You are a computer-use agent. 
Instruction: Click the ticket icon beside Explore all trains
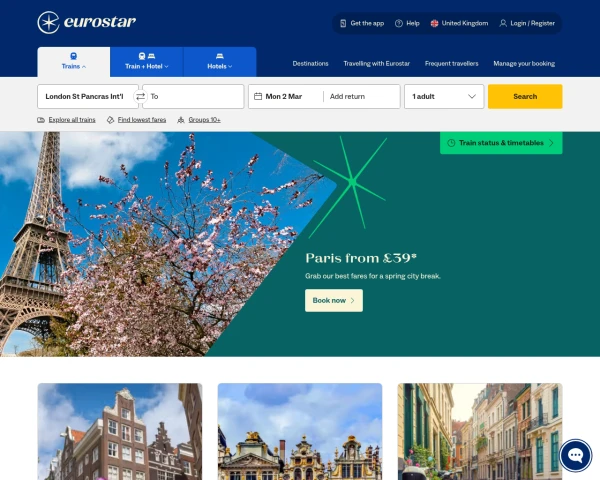pos(41,120)
